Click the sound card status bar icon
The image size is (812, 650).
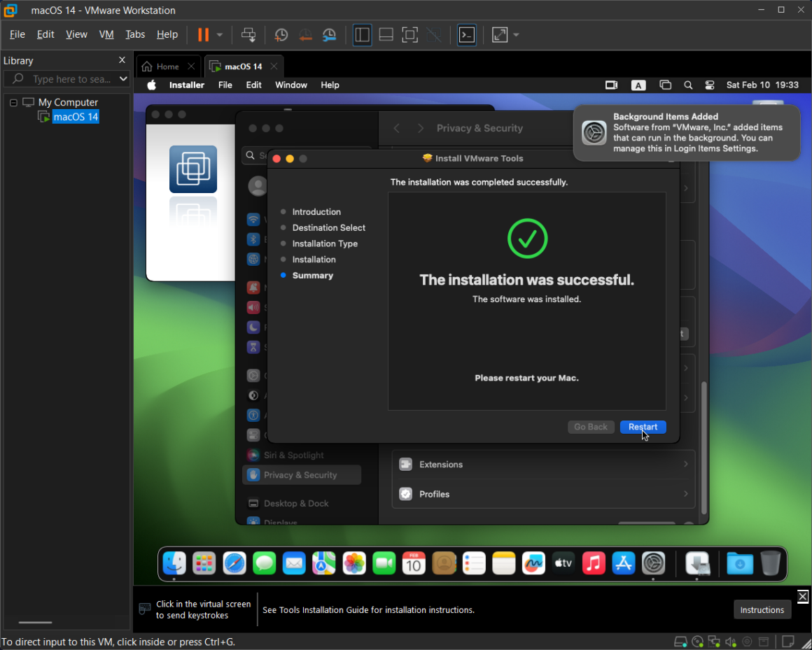(x=731, y=642)
